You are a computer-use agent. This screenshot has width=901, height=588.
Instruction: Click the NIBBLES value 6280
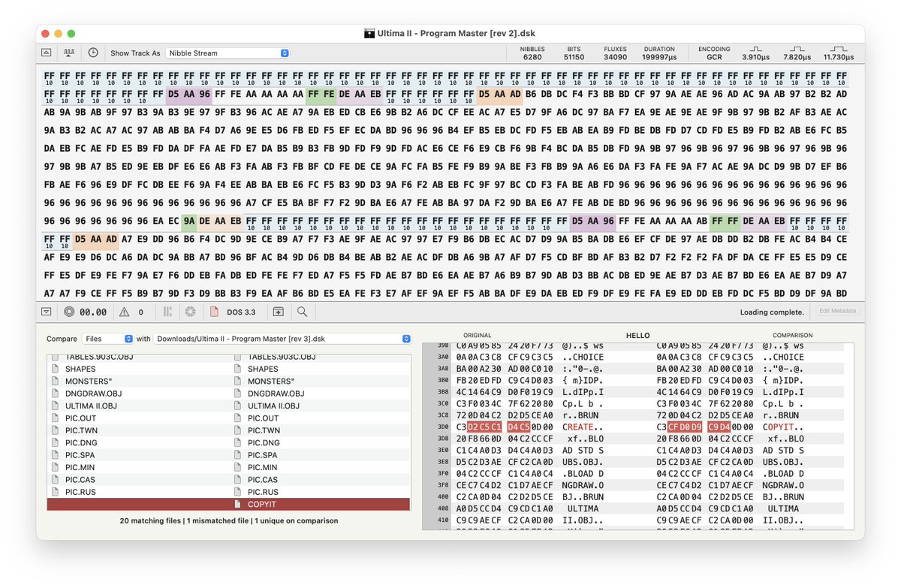tap(532, 57)
